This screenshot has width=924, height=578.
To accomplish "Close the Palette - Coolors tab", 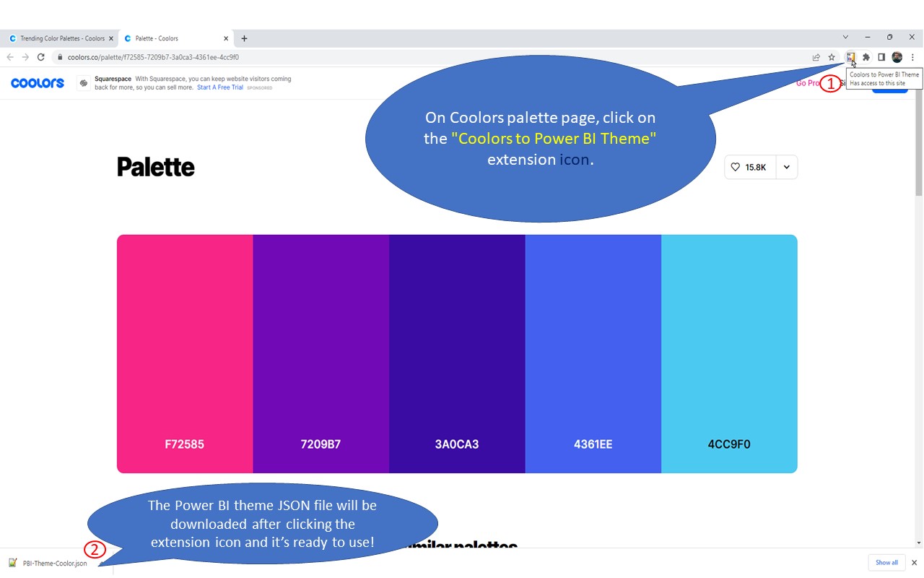I will point(226,38).
